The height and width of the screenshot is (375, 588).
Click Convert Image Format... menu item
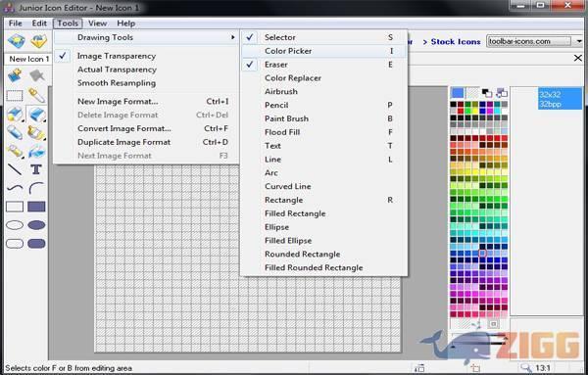(x=147, y=128)
